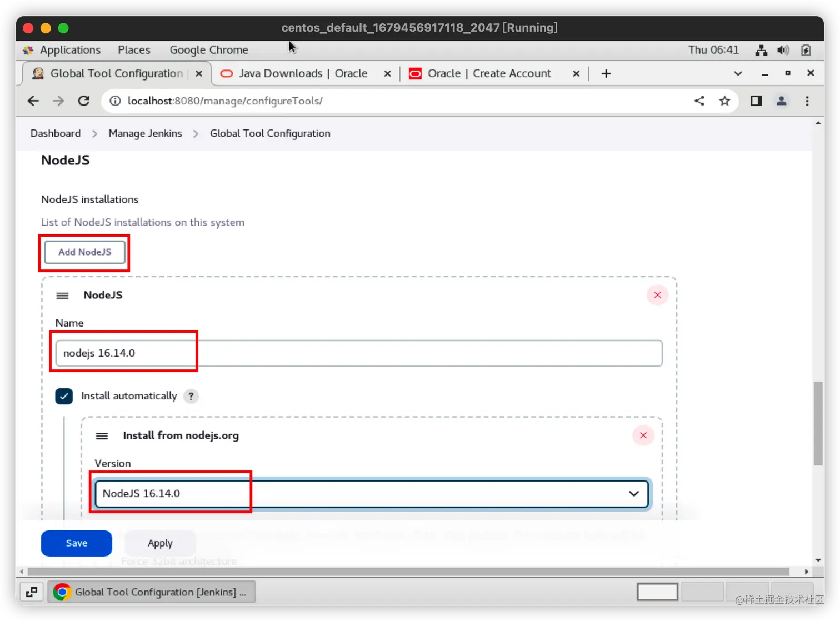The height and width of the screenshot is (621, 840).
Task: Click the scroll down arrow of page scrollbar
Action: [818, 560]
